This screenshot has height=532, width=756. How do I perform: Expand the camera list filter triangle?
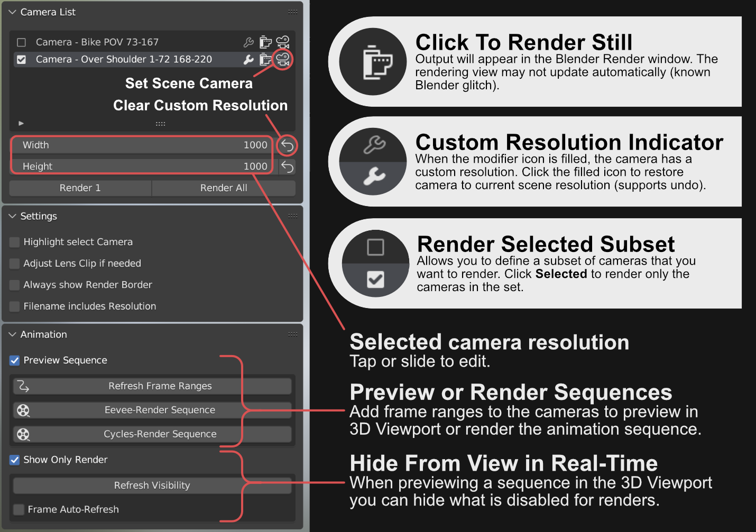(x=21, y=123)
